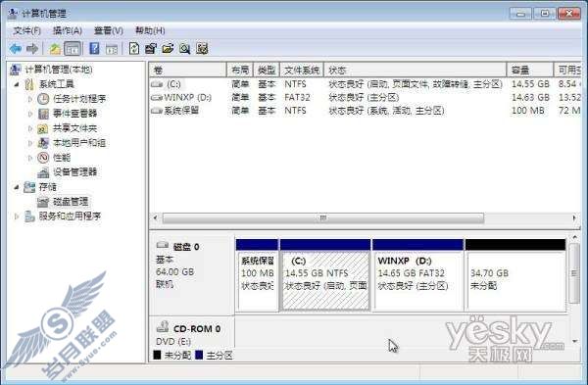Select the WINXP (D:) volume row
The height and width of the screenshot is (385, 588).
[x=365, y=97]
